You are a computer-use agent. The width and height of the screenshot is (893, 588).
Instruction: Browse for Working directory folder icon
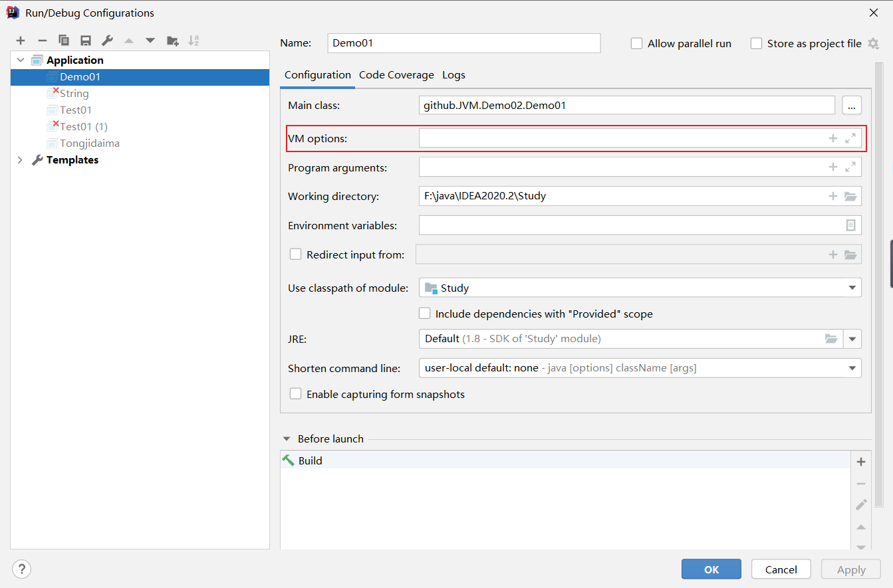point(850,196)
